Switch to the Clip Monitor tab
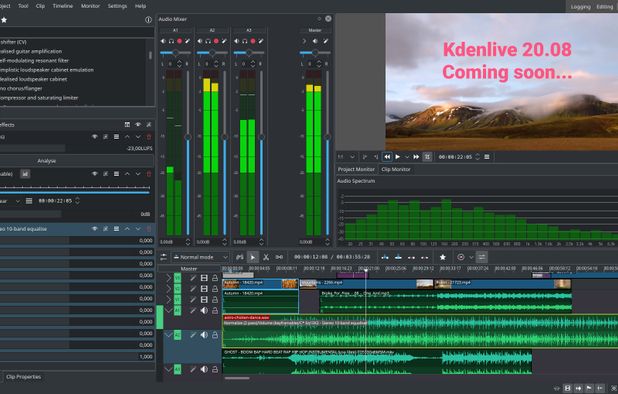 (x=396, y=169)
